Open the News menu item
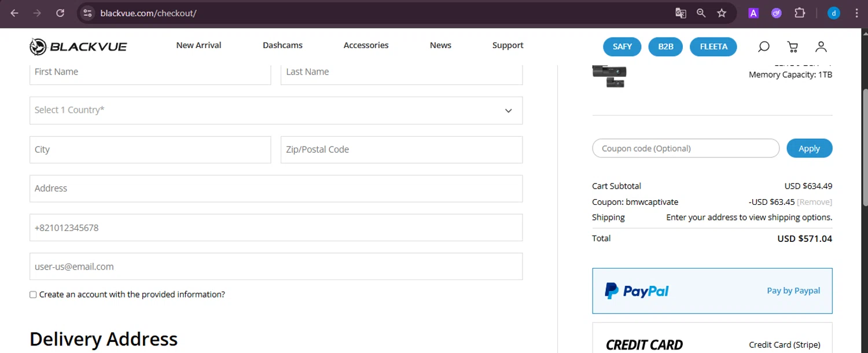 440,45
